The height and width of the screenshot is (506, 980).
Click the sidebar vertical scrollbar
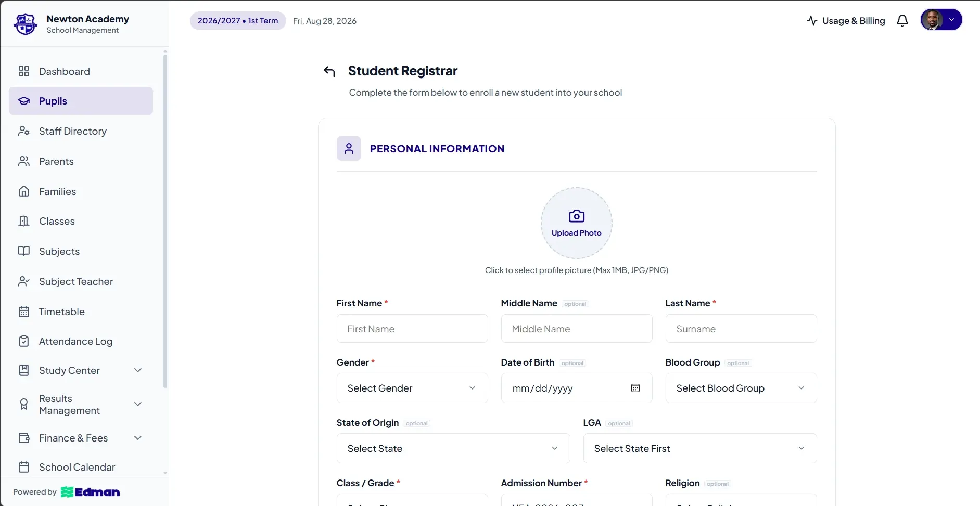166,221
